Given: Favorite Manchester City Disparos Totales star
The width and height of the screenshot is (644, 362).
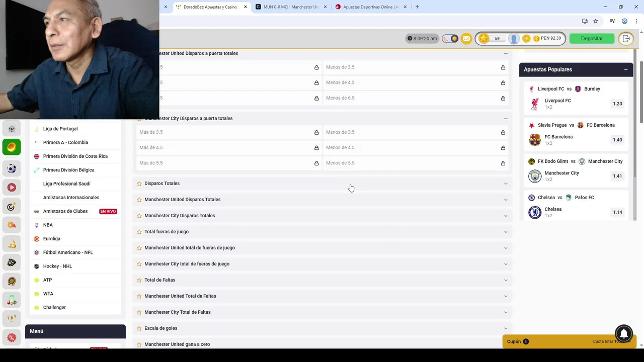Looking at the screenshot, I should tap(139, 216).
